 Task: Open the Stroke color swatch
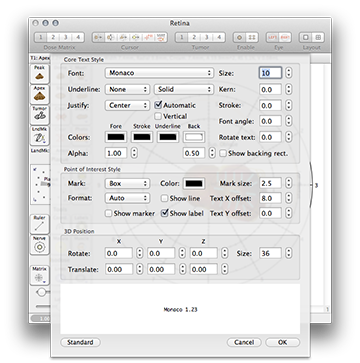point(142,137)
